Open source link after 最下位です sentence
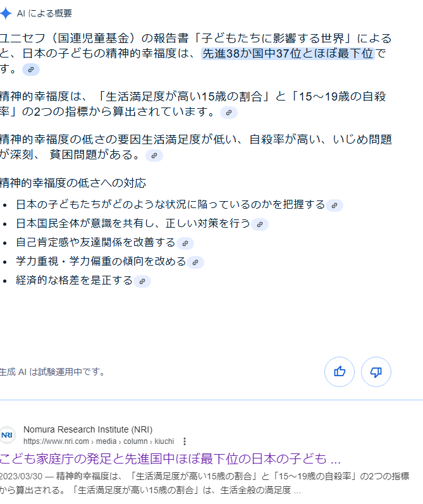 click(x=31, y=70)
